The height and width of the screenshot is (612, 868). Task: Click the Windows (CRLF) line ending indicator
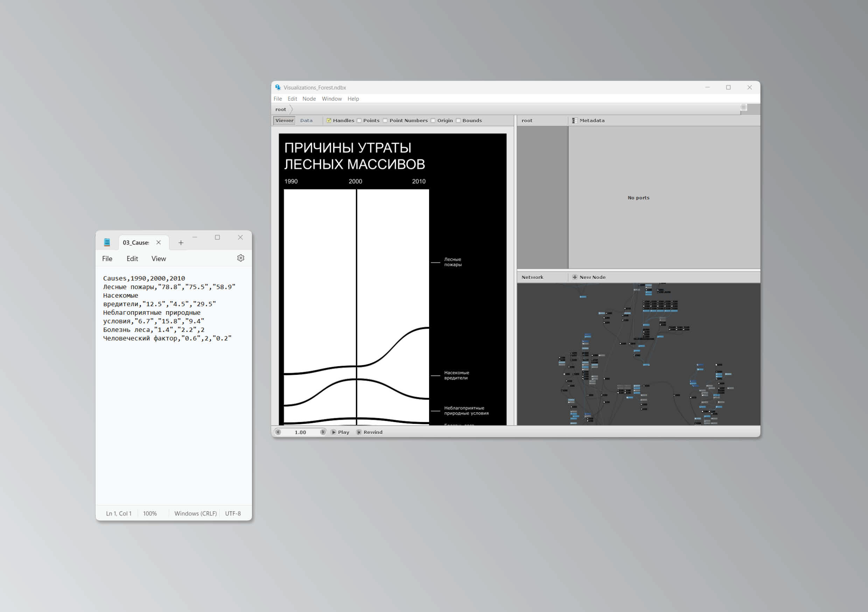pos(195,513)
